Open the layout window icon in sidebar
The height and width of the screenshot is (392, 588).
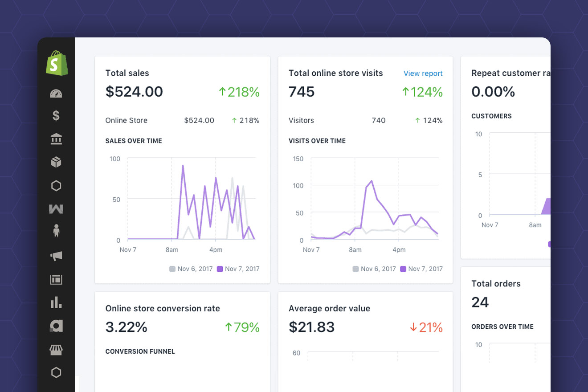[x=56, y=280]
